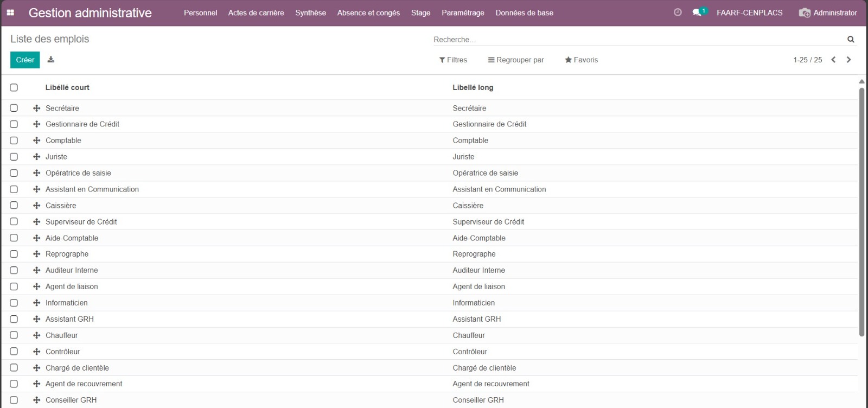Click the drag handle for Juriste row
868x408 pixels.
coord(37,157)
